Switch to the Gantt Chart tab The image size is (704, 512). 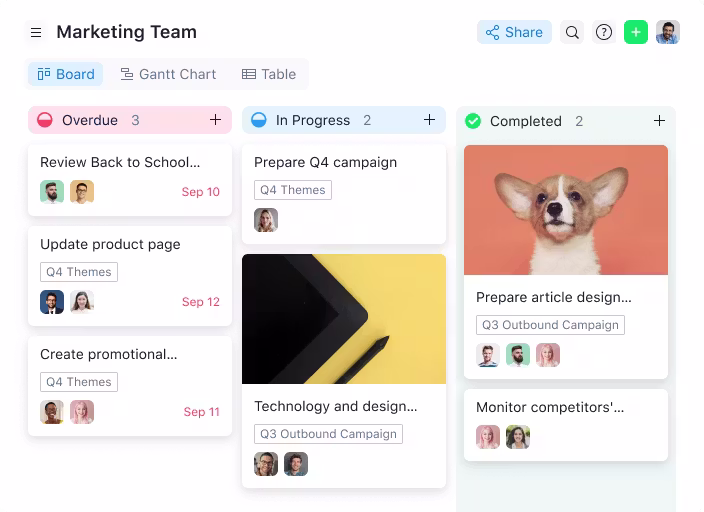tap(168, 74)
